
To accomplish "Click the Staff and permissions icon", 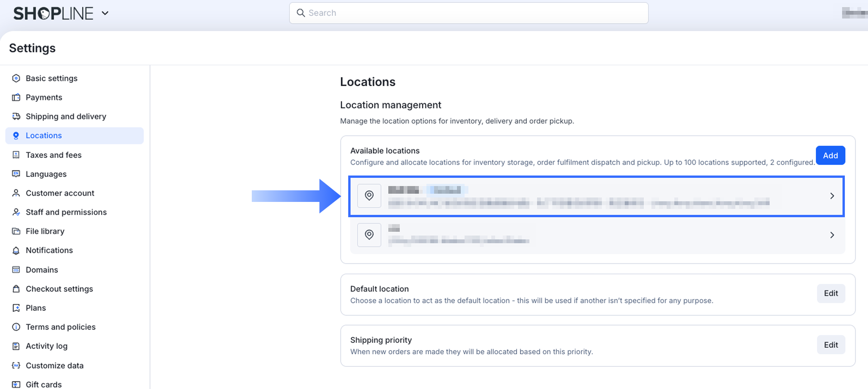I will [16, 212].
